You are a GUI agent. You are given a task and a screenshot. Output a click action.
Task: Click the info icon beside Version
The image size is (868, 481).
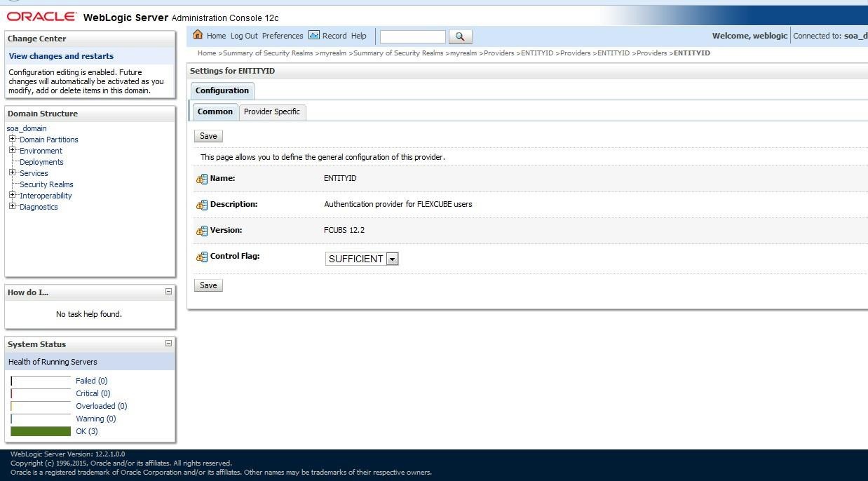(x=202, y=231)
